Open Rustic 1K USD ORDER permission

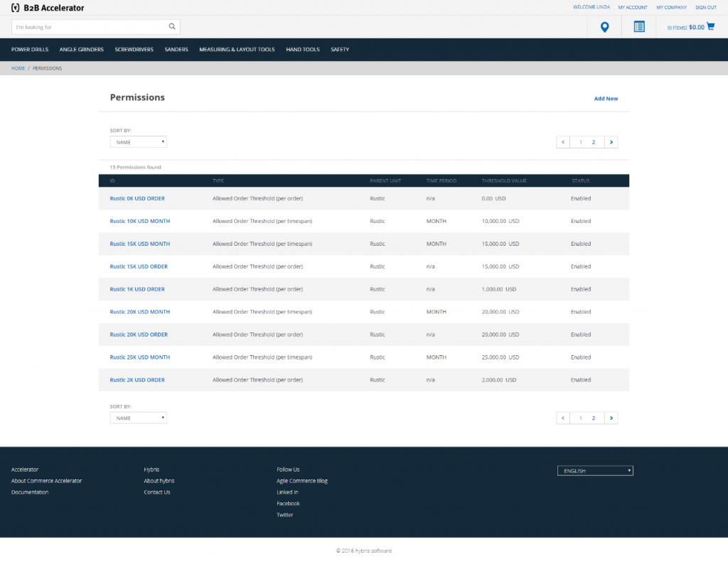(137, 289)
